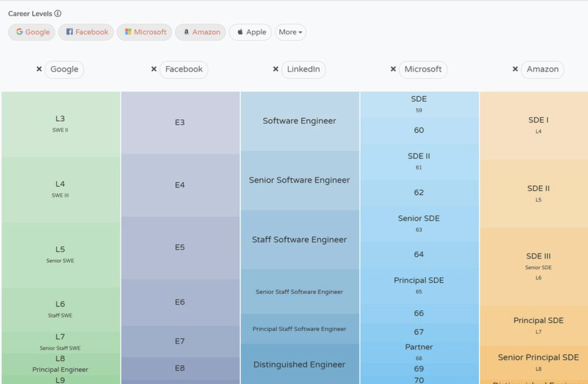Toggle the Facebook company chip
This screenshot has height=384, width=588.
tap(86, 32)
